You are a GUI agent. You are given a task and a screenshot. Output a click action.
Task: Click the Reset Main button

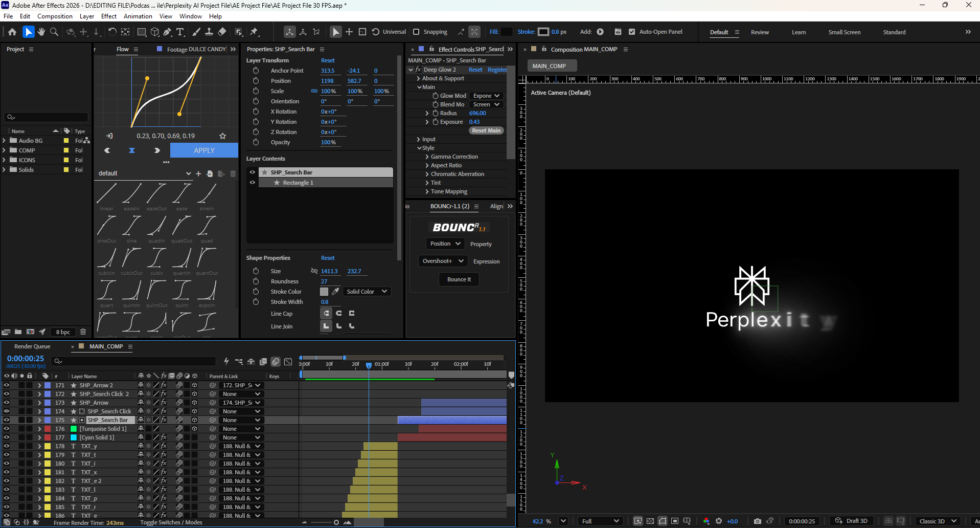pos(486,130)
